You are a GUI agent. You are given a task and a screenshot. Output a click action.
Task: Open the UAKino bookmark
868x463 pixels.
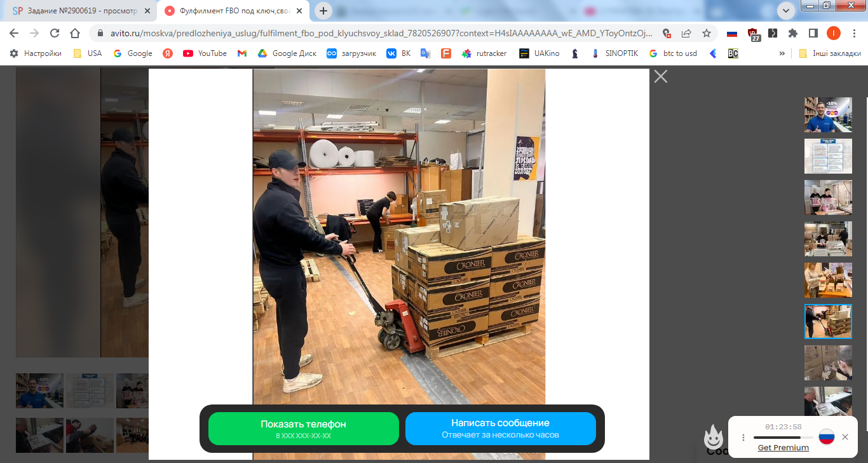(x=539, y=53)
